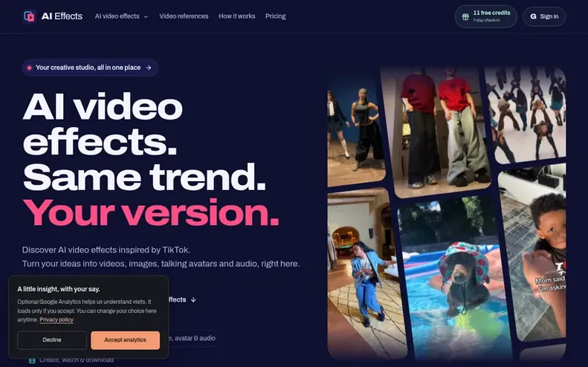
Task: Open the red shirts baggy pants video
Action: 437,131
